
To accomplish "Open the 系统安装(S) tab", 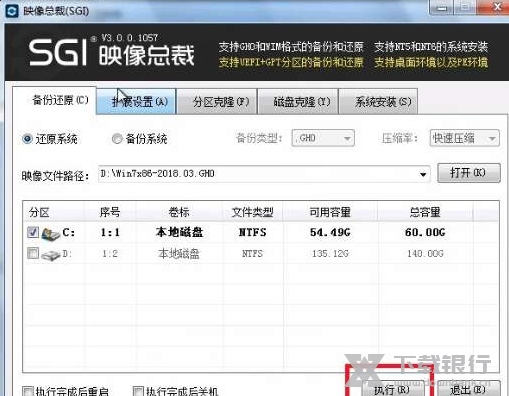I will tap(378, 101).
